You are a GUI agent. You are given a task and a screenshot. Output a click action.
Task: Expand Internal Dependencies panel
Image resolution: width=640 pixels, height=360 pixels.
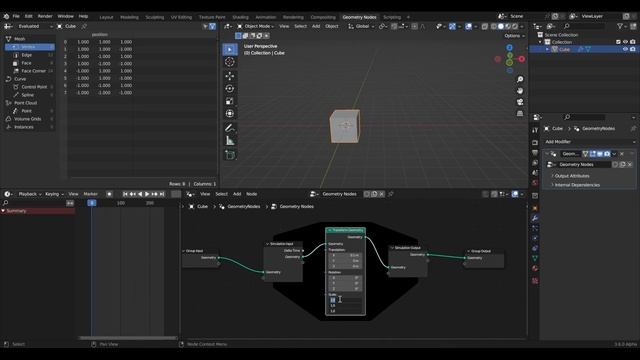[576, 185]
